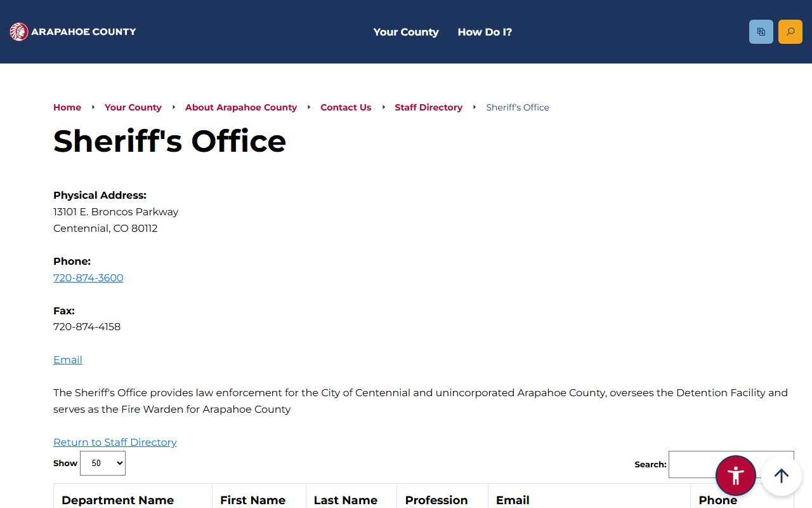Click the Sheriff's Office page heading

170,141
